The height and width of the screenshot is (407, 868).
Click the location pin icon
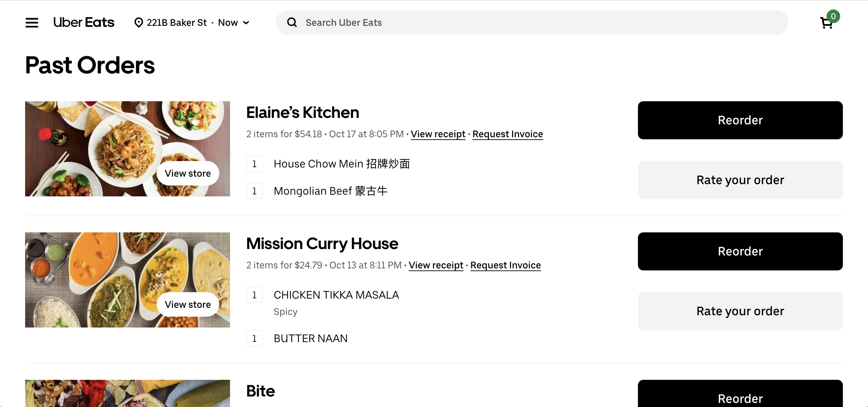(138, 23)
